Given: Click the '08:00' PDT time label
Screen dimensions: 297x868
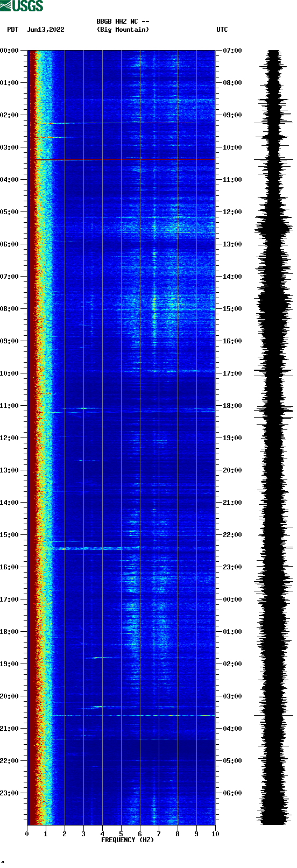Looking at the screenshot, I should pyautogui.click(x=10, y=309).
